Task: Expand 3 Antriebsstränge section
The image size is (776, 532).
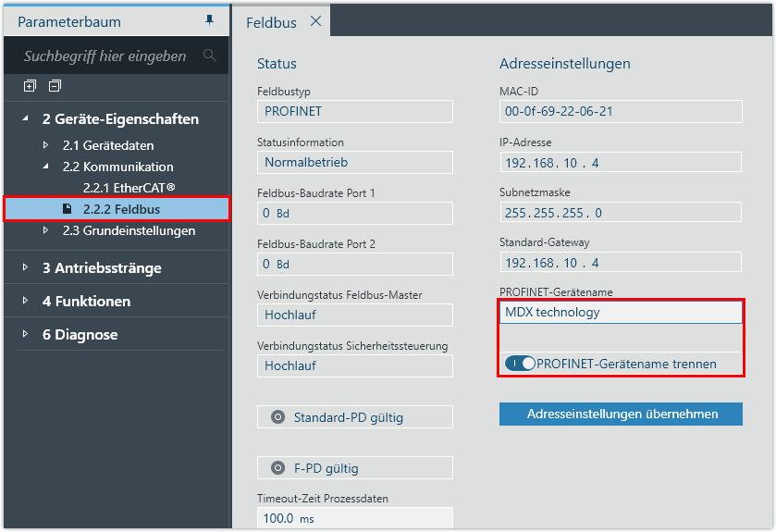Action: coord(25,267)
